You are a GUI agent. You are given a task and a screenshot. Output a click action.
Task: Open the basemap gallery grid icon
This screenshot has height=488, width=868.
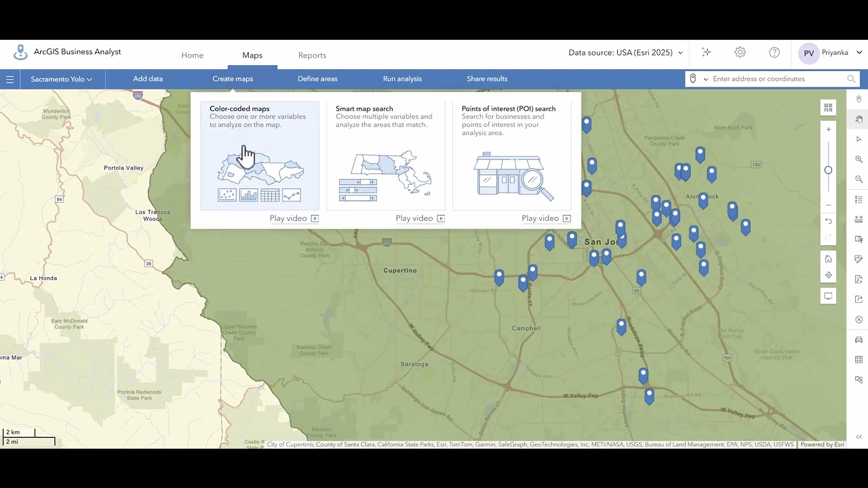[828, 107]
